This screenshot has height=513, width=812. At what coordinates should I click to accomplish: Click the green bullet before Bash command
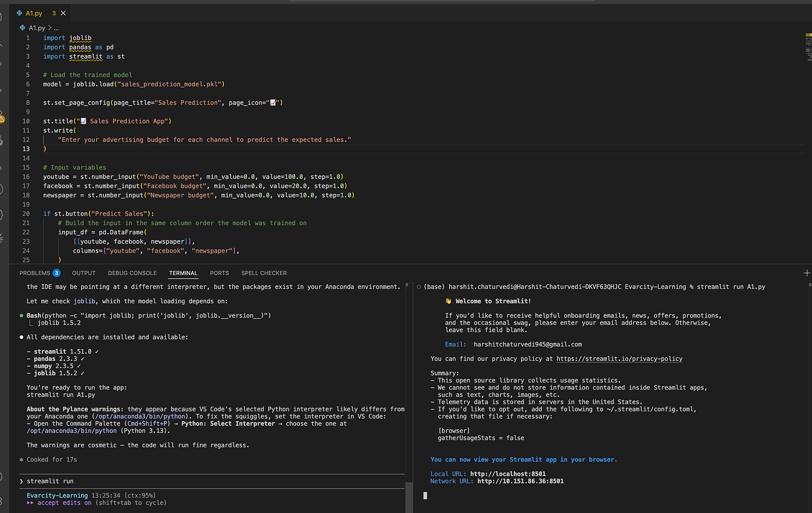(x=21, y=316)
